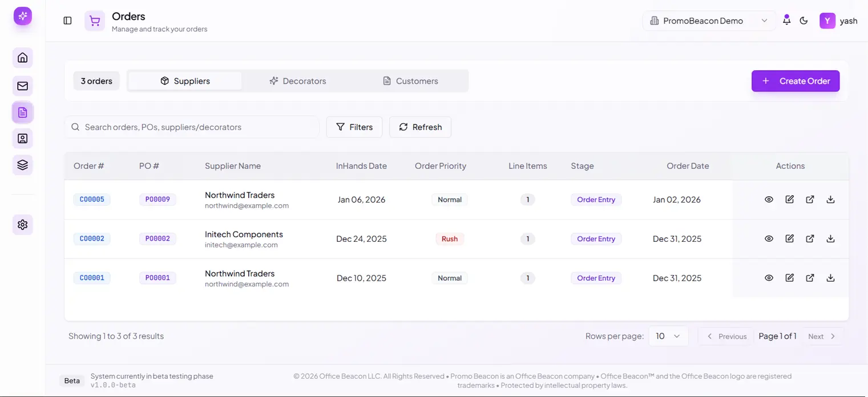
Task: Open the Rows per page dropdown
Action: click(668, 336)
